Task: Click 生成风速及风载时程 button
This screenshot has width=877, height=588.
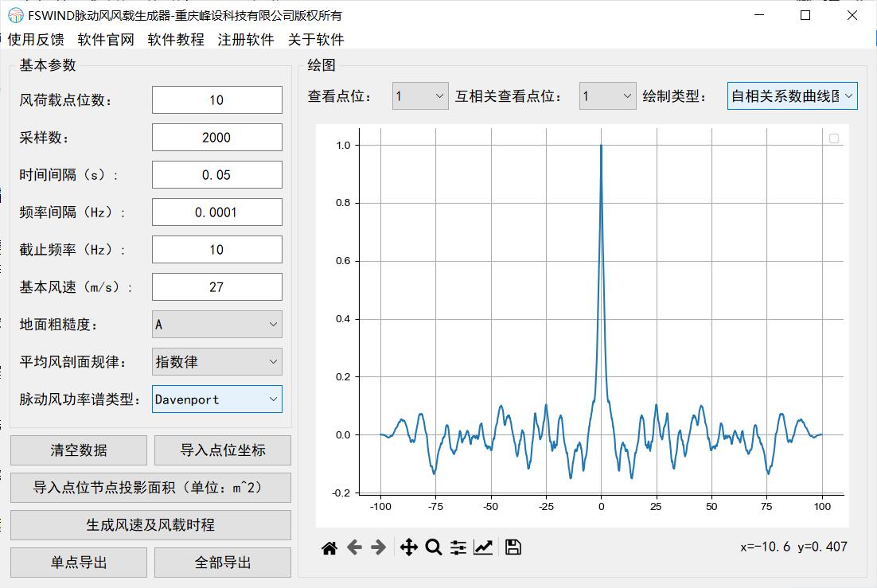Action: pos(150,525)
